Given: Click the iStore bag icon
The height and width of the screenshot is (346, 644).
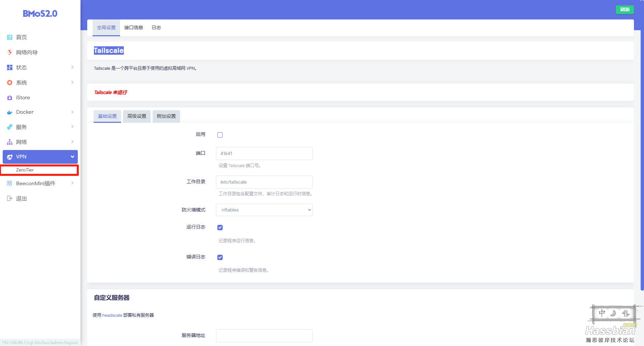Looking at the screenshot, I should click(x=10, y=98).
